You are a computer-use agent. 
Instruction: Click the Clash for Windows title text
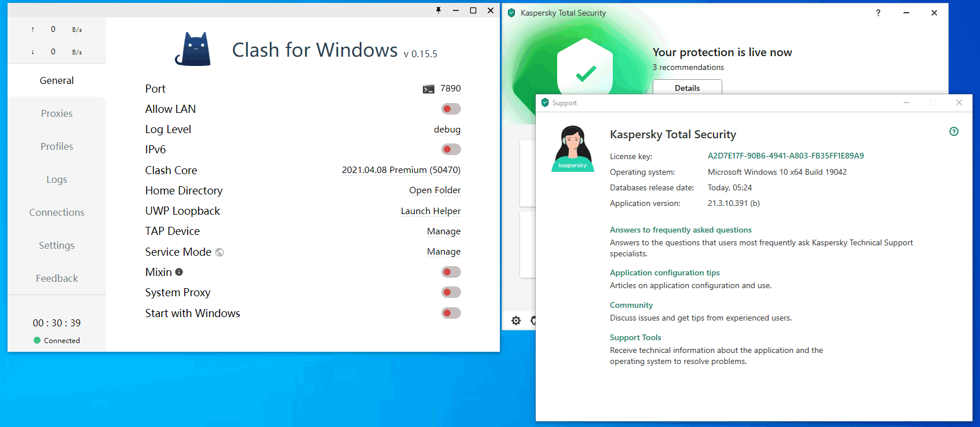[x=315, y=50]
